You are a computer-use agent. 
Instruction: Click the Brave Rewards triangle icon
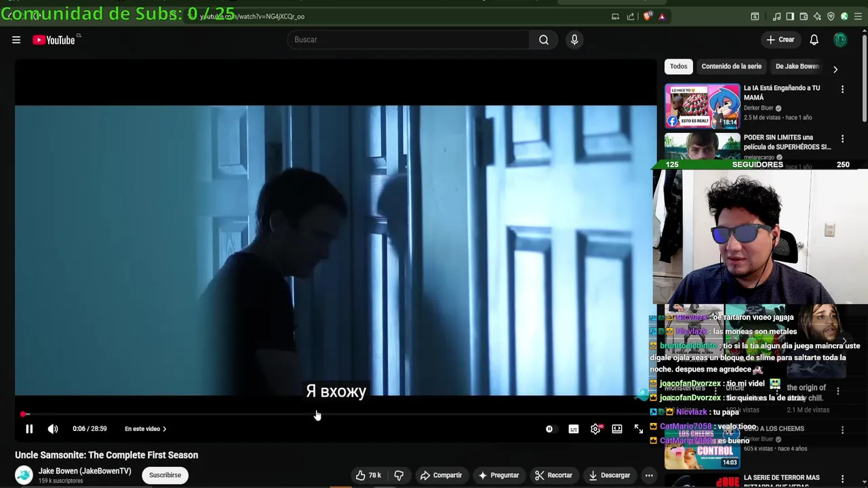click(x=662, y=16)
